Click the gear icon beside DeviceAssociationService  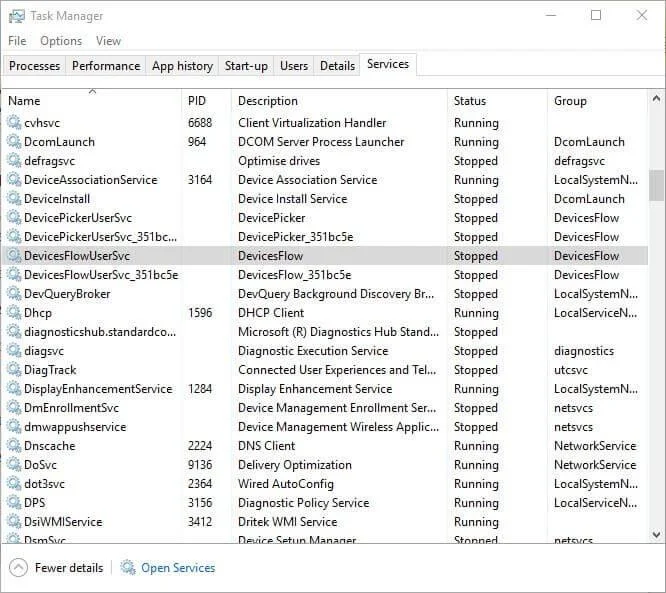pos(14,180)
